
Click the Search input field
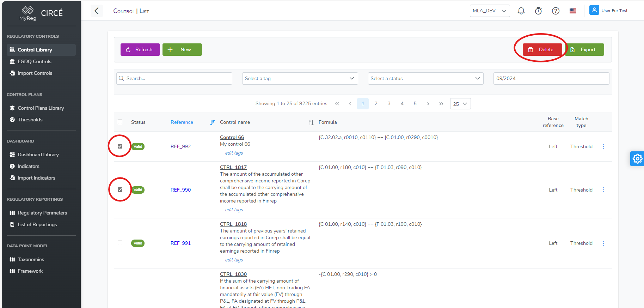174,78
